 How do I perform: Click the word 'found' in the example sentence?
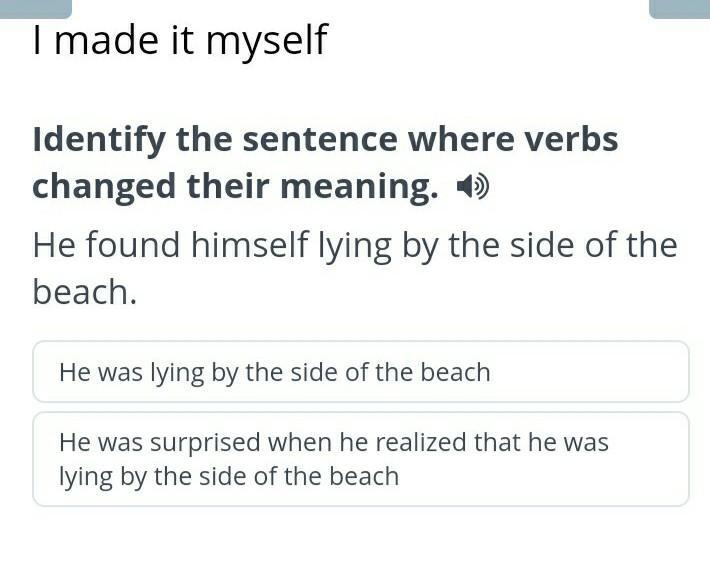[133, 245]
